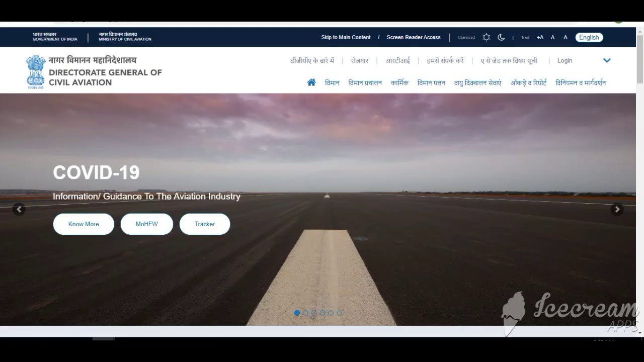Increase text size with +A
The height and width of the screenshot is (362, 644).
[540, 37]
